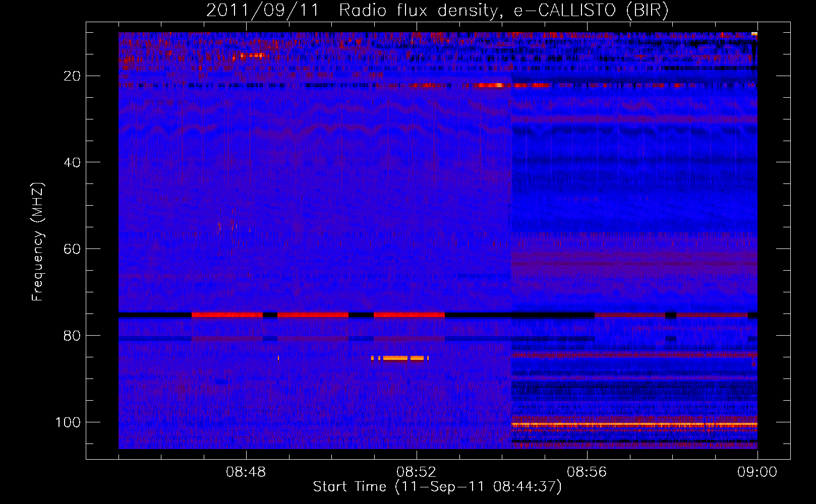Click the 08:52 time tick label

(x=417, y=472)
